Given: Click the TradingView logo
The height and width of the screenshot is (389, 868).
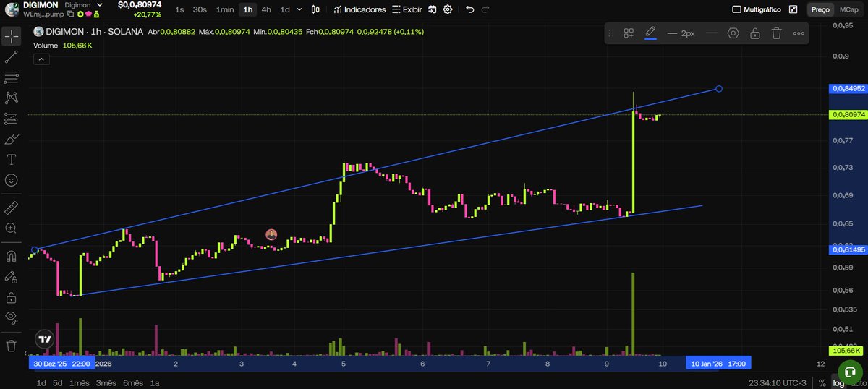Looking at the screenshot, I should click(x=45, y=339).
